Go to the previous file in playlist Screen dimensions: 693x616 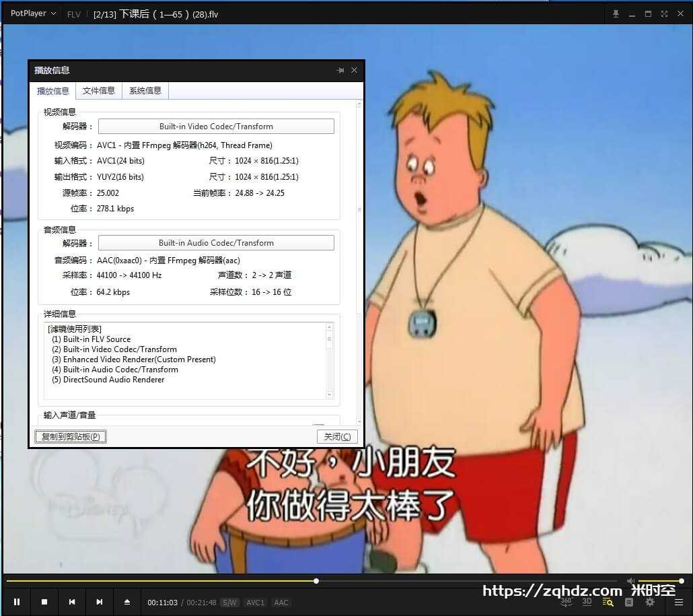(x=72, y=602)
